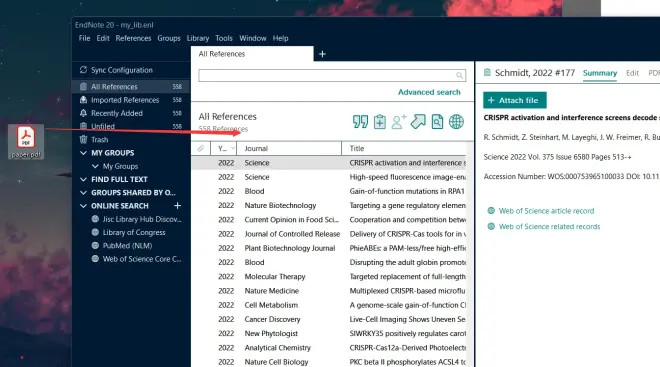Open the Tools menu
The image size is (660, 367).
click(224, 38)
